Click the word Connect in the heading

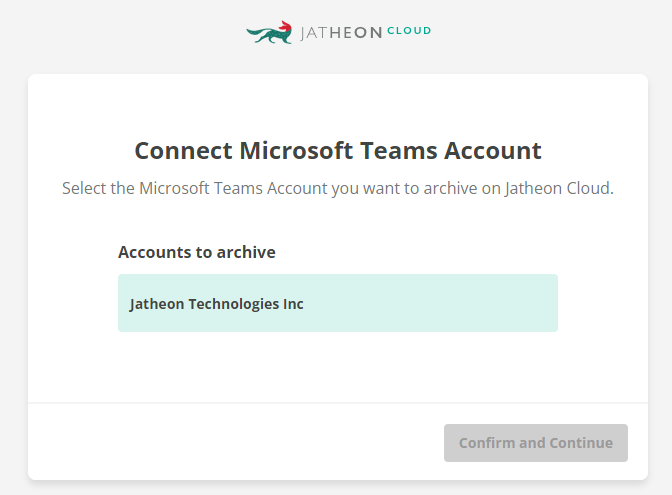pyautogui.click(x=183, y=151)
